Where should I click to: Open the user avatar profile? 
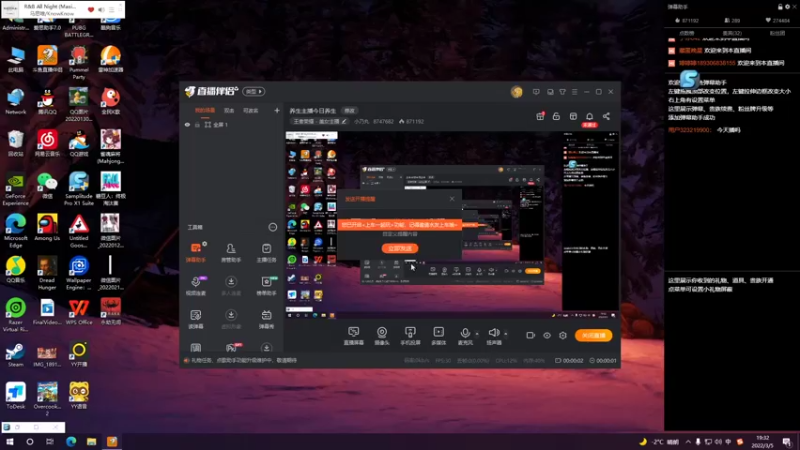tap(516, 92)
